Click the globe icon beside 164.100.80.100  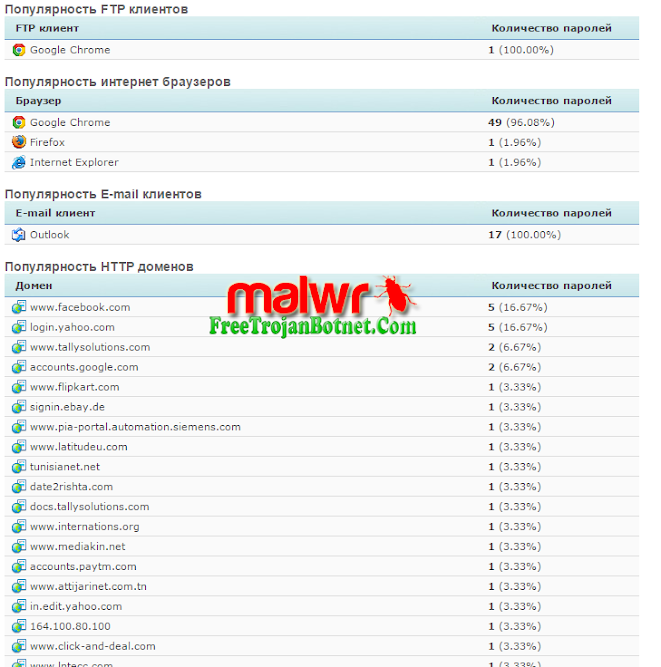[19, 626]
